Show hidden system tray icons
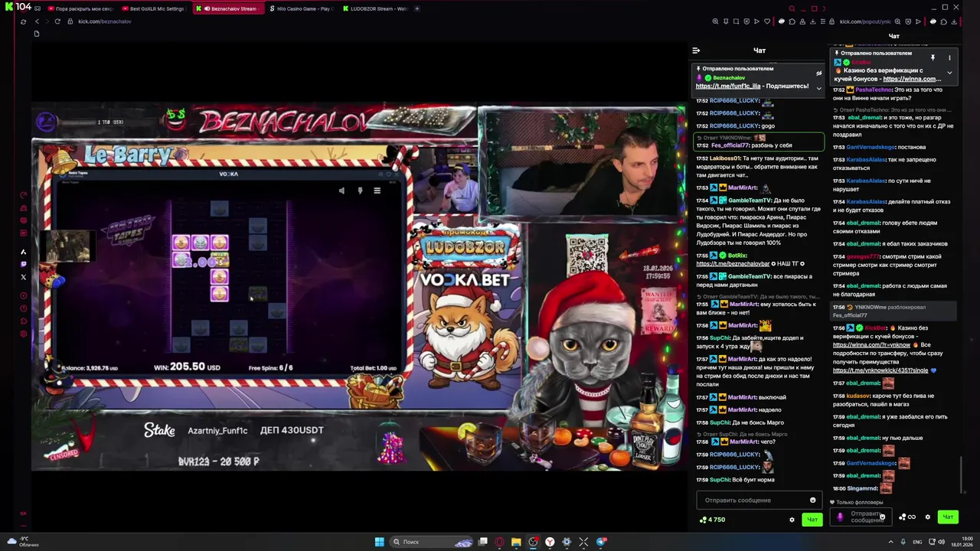Image resolution: width=980 pixels, height=551 pixels. click(891, 542)
